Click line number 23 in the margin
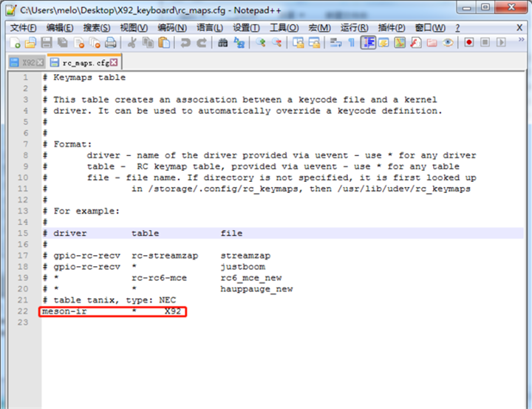This screenshot has width=532, height=409. 23,322
